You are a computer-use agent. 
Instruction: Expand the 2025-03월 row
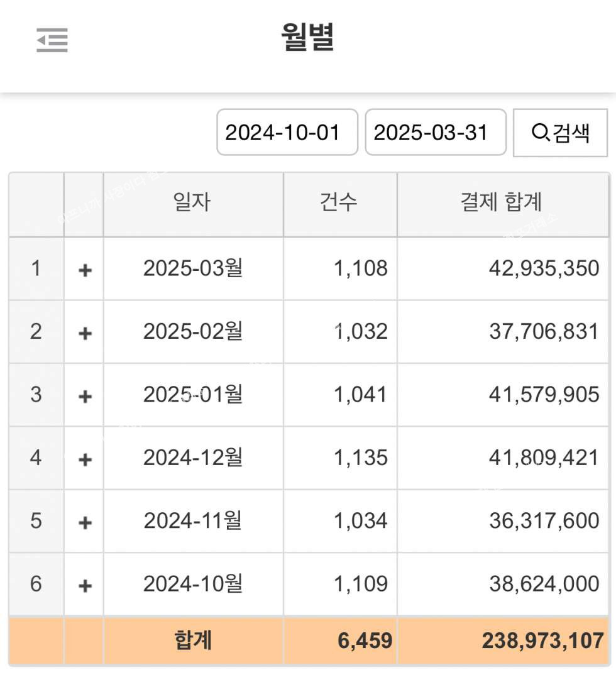pos(85,270)
